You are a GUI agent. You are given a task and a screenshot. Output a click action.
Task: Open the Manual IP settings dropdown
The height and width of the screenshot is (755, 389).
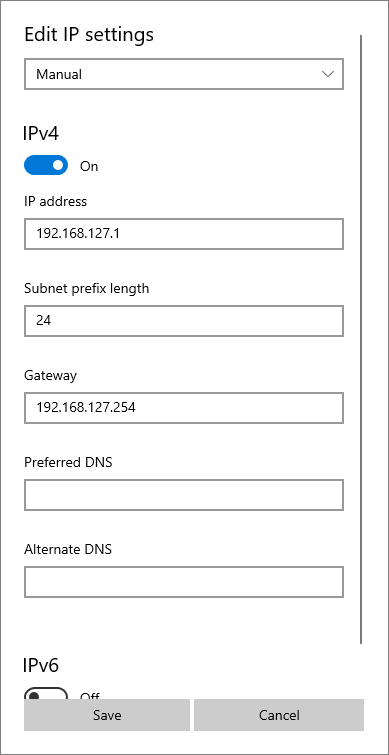[183, 74]
